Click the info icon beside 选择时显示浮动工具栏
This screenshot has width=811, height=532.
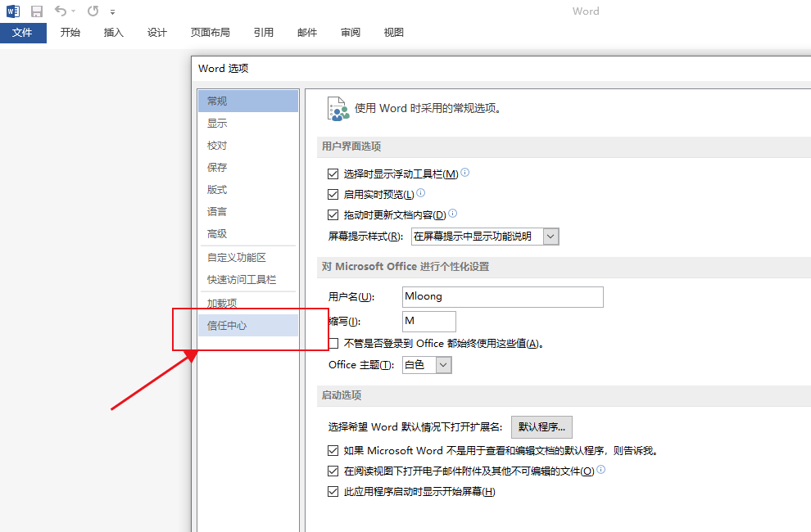tap(464, 172)
